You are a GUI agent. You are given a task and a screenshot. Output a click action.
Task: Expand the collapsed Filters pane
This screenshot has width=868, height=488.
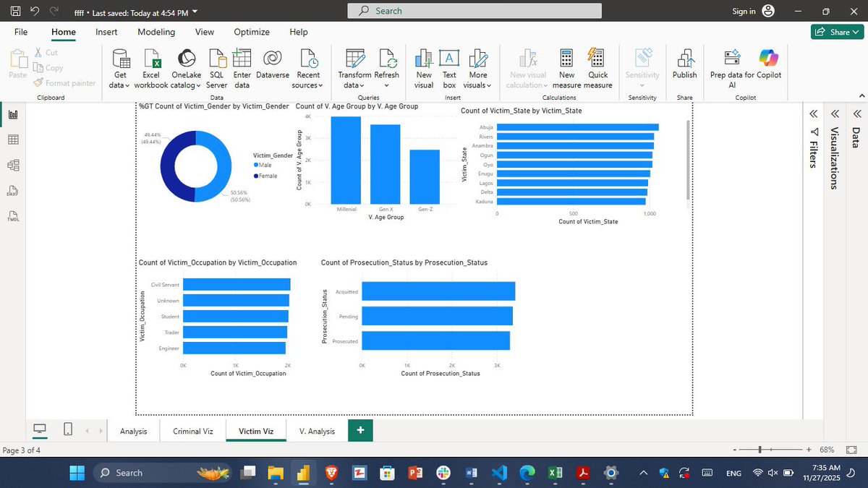pyautogui.click(x=813, y=114)
